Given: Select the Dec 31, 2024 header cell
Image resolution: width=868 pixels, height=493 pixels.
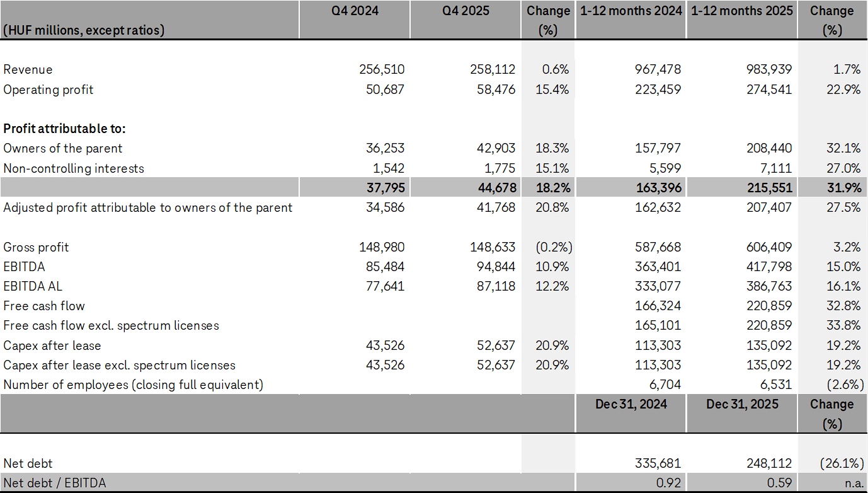Looking at the screenshot, I should click(x=630, y=405).
